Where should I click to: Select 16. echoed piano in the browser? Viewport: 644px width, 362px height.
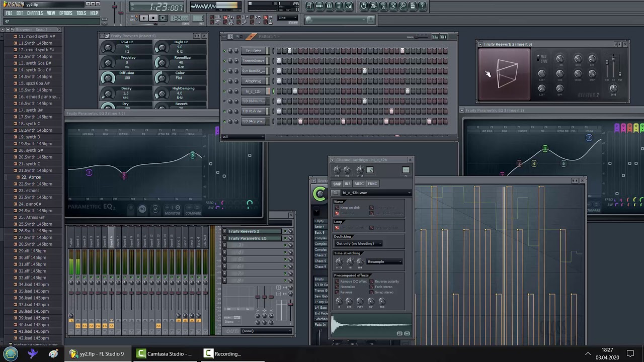39,97
